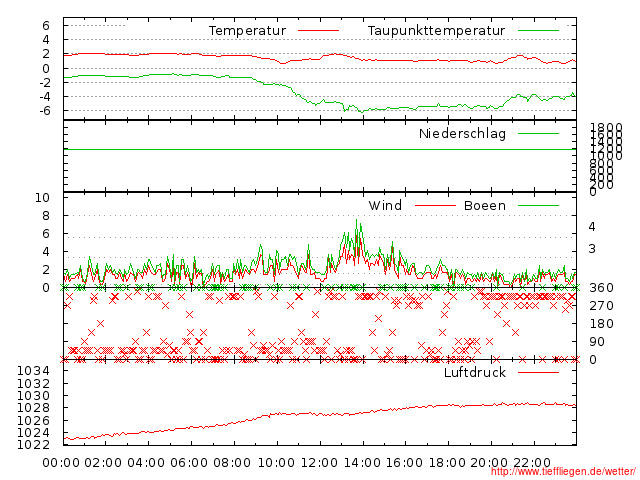Click the 10:00 time axis label
Screen dimensions: 640x480
pyautogui.click(x=277, y=463)
